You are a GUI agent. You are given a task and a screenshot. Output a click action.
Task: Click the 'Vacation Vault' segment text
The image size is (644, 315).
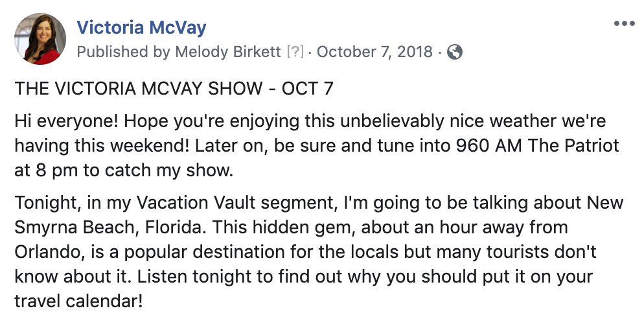coord(196,202)
